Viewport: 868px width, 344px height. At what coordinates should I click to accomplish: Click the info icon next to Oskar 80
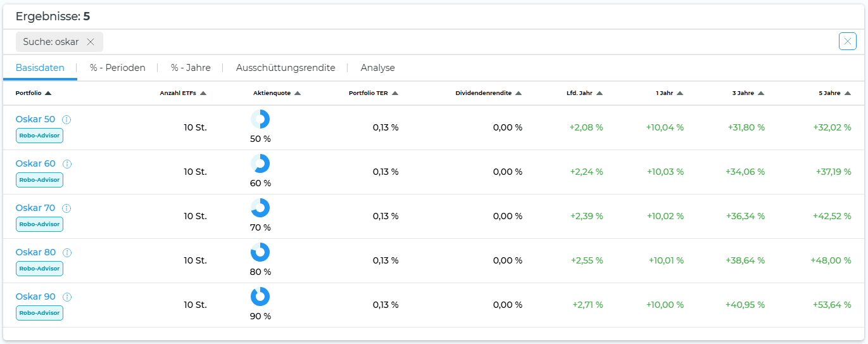(x=67, y=253)
